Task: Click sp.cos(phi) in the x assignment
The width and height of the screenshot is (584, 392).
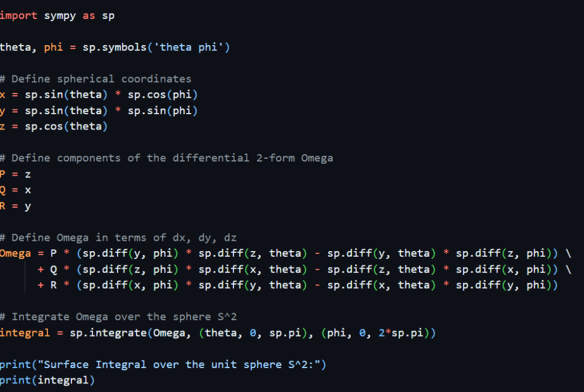Action: pos(162,95)
